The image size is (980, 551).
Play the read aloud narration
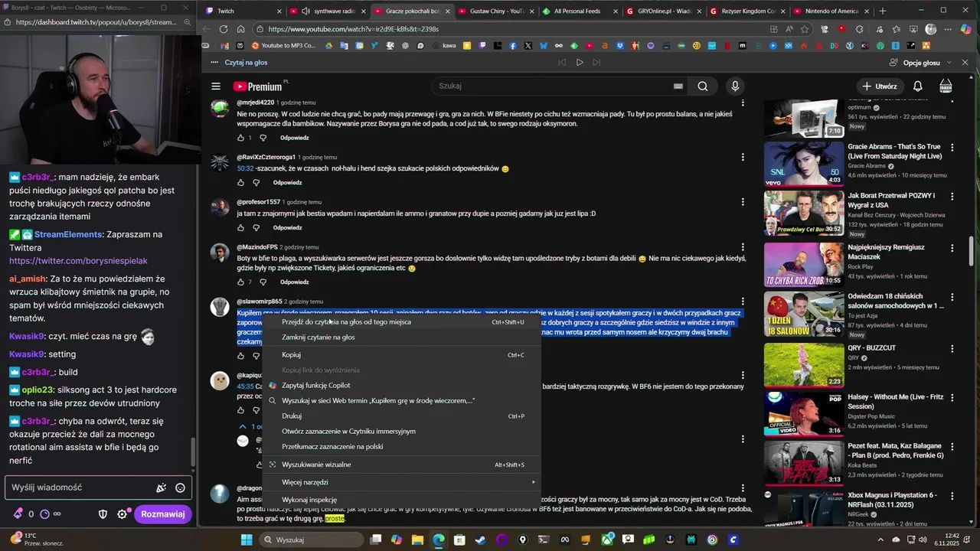580,63
